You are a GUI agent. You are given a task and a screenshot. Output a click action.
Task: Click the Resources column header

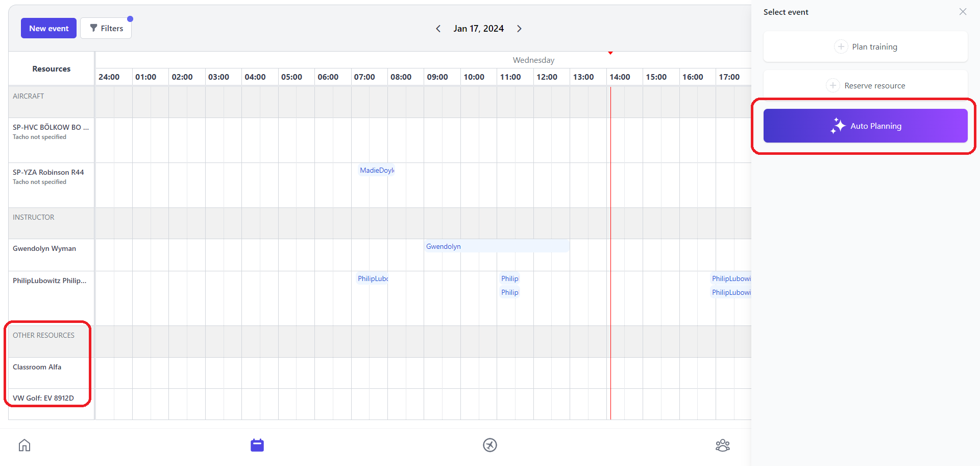tap(51, 68)
